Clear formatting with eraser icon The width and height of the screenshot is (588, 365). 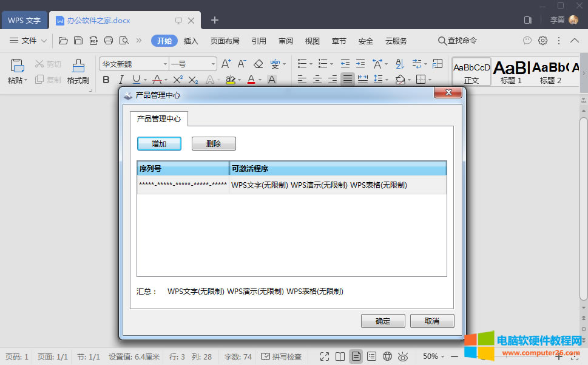coord(258,64)
